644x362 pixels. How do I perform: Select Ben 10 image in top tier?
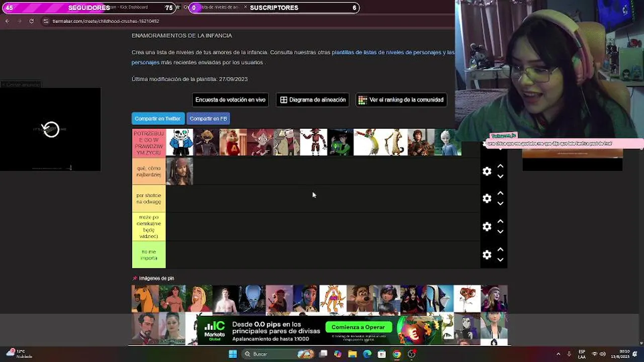coord(340,142)
